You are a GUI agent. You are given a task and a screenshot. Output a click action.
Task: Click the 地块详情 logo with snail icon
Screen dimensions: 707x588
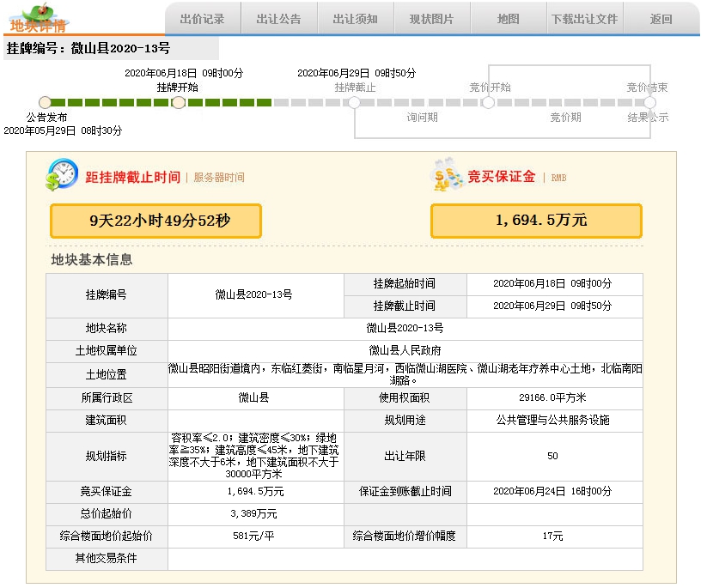(x=39, y=19)
